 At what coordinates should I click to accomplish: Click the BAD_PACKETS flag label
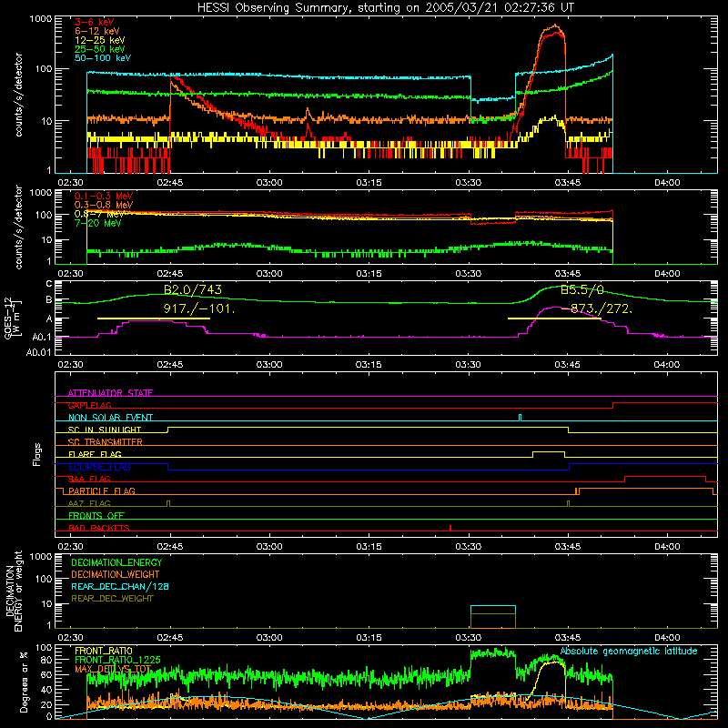(99, 529)
